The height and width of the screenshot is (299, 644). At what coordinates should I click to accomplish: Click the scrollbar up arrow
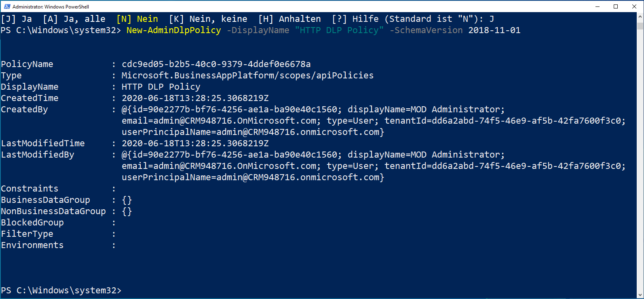coord(640,16)
